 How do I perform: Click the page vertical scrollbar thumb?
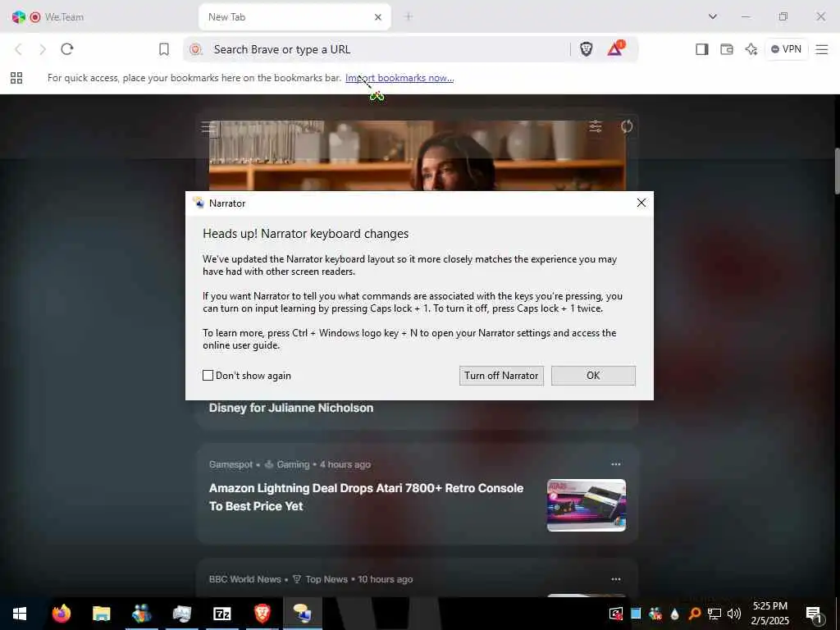pyautogui.click(x=836, y=171)
